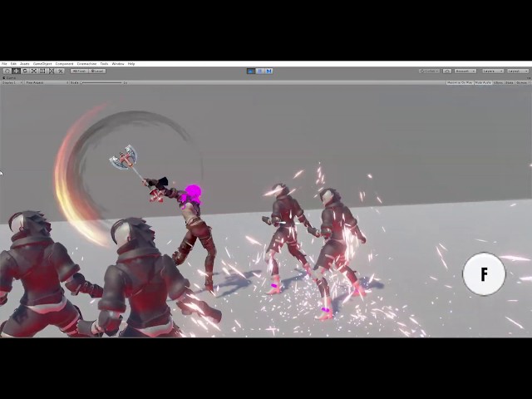Image resolution: width=532 pixels, height=399 pixels.
Task: Click the Step frame button
Action: (268, 71)
